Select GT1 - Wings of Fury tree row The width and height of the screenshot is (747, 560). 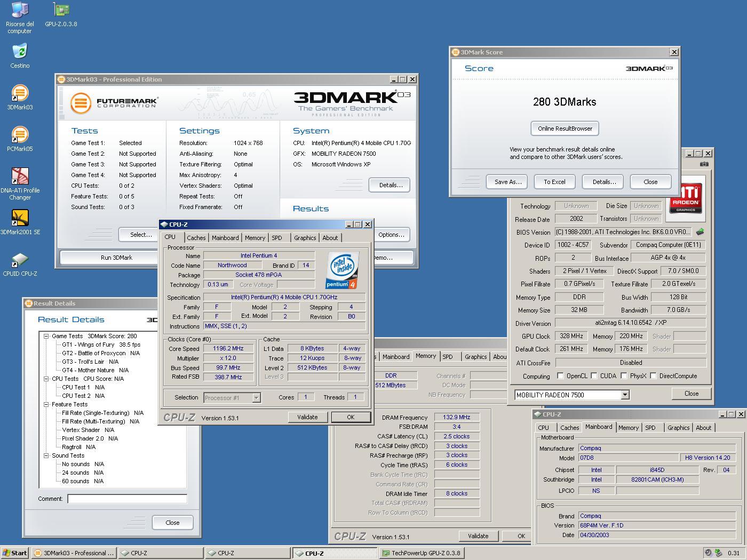[101, 345]
